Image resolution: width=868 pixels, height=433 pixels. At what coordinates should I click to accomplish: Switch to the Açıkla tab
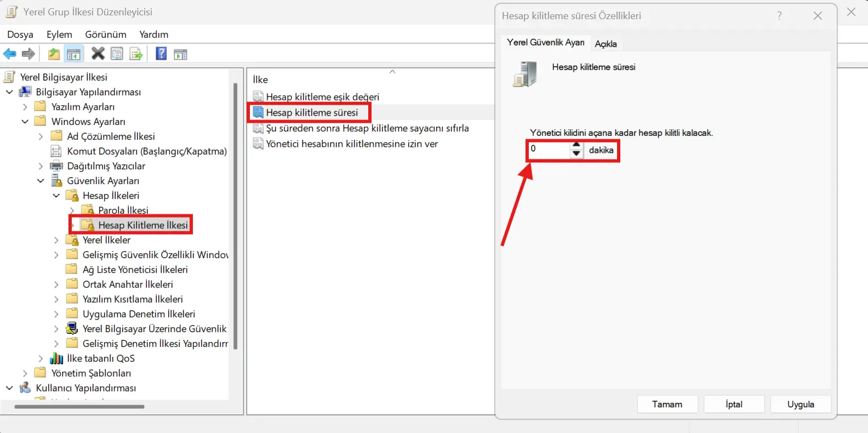pos(606,44)
